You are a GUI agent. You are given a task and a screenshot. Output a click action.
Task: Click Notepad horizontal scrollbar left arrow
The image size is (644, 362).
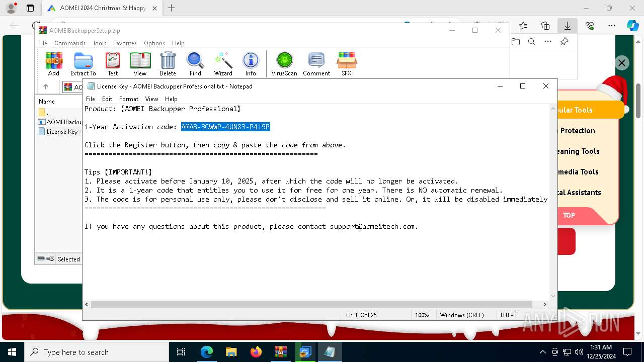(87, 304)
